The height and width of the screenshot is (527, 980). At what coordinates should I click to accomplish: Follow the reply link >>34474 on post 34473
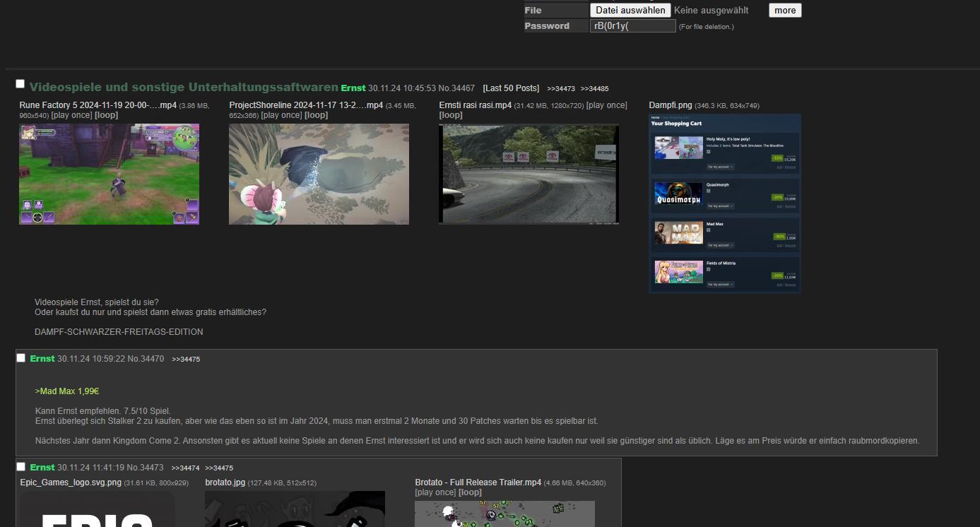pos(185,468)
